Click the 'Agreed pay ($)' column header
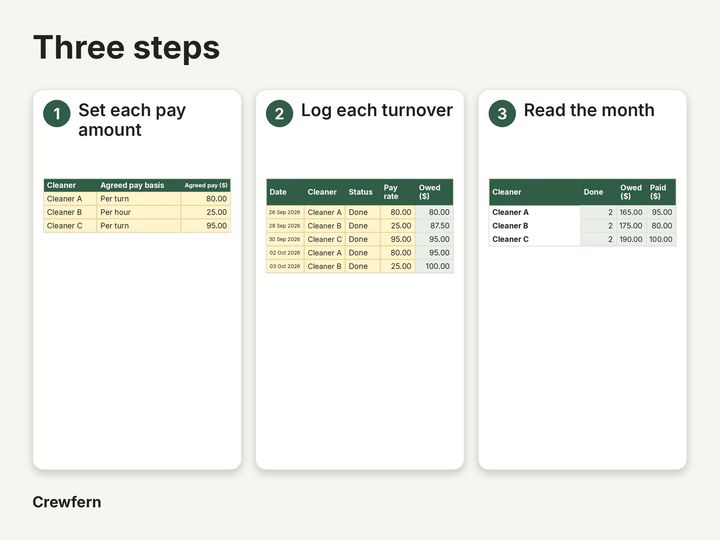Image resolution: width=720 pixels, height=540 pixels. coord(206,186)
